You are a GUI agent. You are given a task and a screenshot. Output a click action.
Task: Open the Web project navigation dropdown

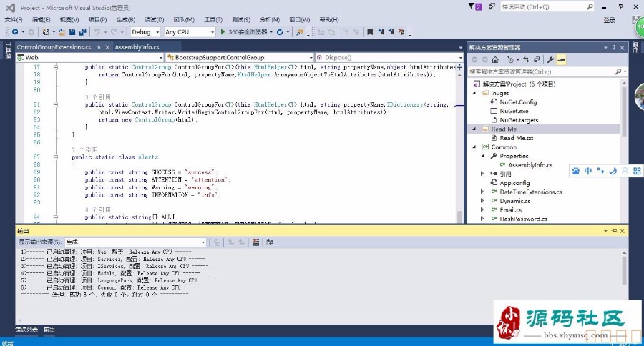point(160,57)
